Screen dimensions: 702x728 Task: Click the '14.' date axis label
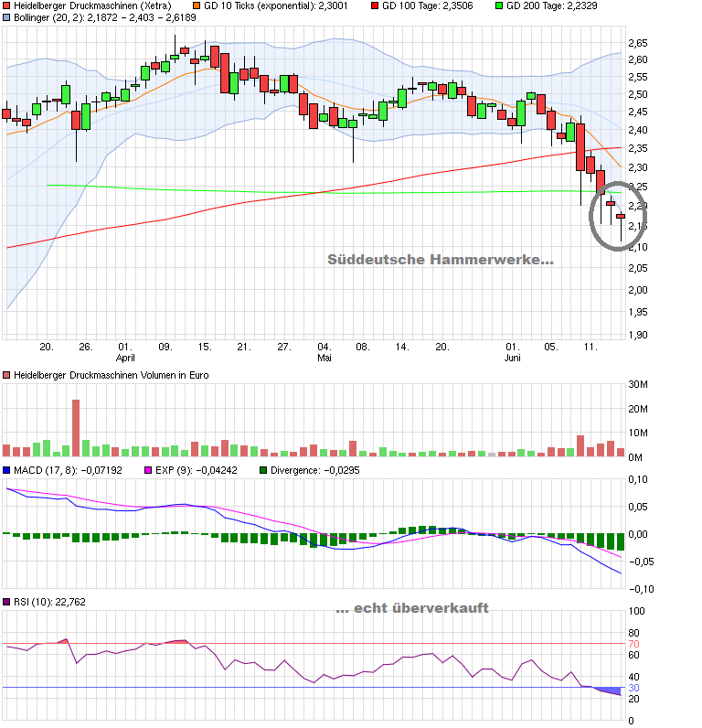click(402, 347)
